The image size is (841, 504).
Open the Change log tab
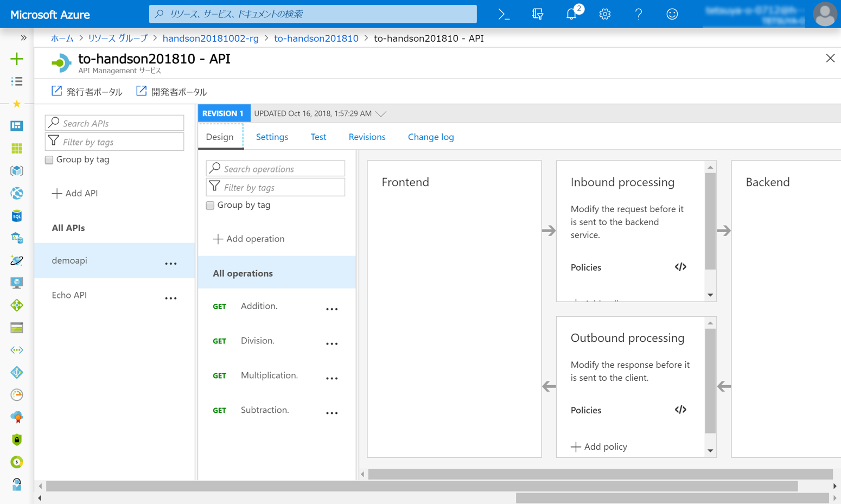coord(430,137)
